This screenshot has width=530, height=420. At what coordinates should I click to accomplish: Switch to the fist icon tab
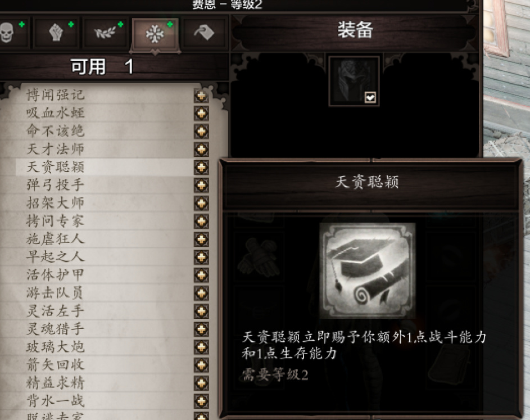pyautogui.click(x=56, y=33)
